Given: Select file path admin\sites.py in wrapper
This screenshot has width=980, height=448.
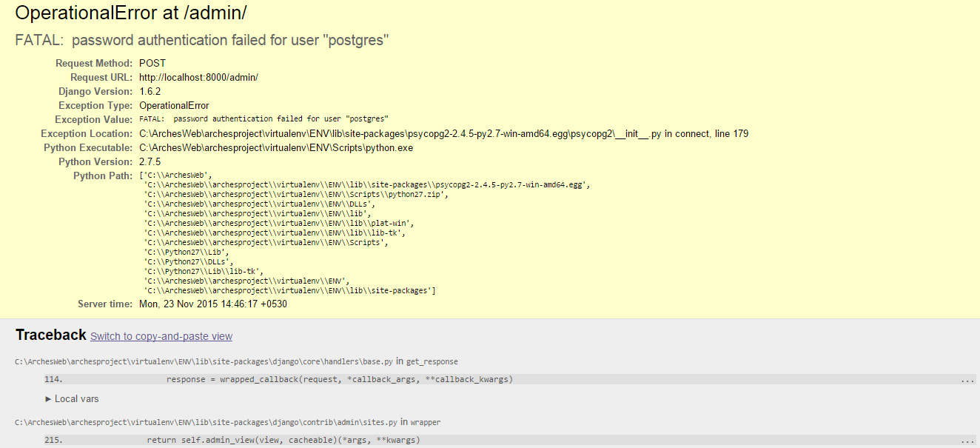Looking at the screenshot, I should 207,423.
